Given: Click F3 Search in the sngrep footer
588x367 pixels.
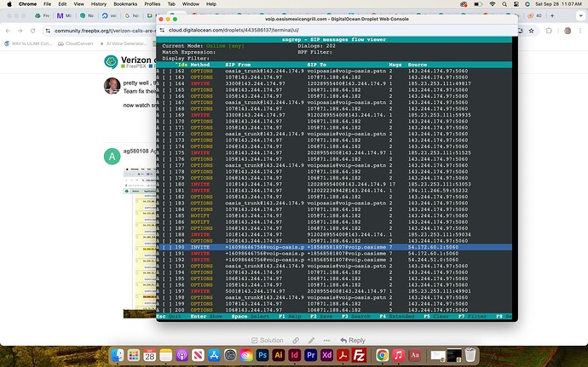Looking at the screenshot, I should tap(355, 317).
